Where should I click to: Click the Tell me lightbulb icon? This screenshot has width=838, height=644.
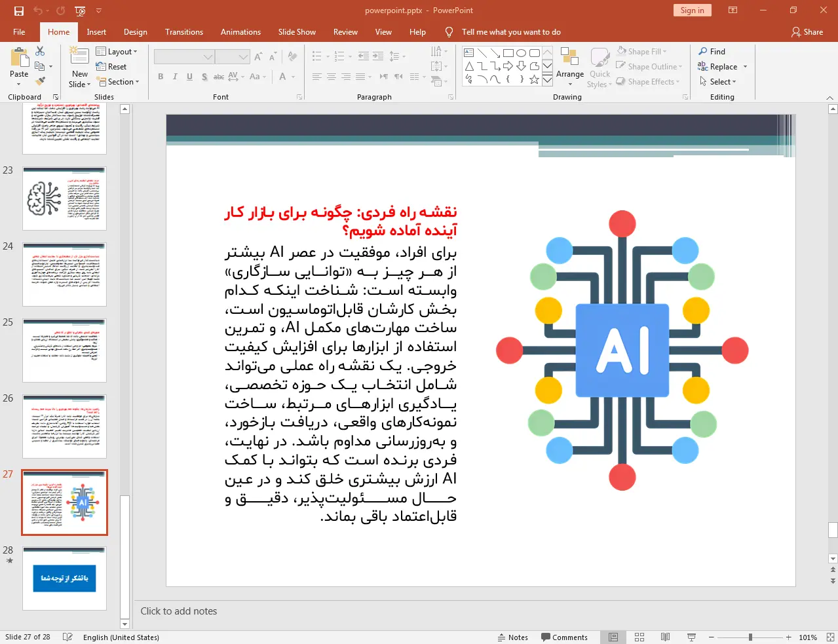coord(449,32)
